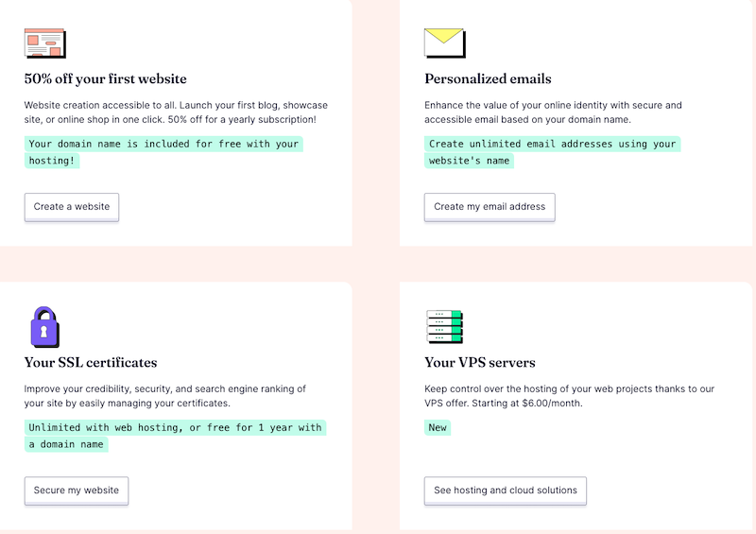
Task: Click the purple padlock SSL icon
Action: (x=44, y=327)
